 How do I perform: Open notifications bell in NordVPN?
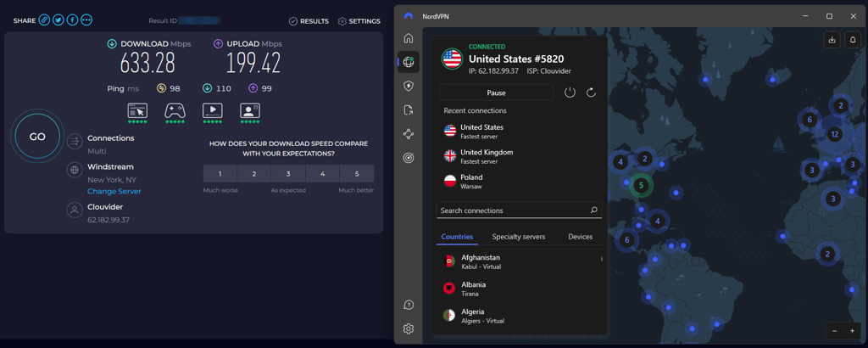[853, 39]
